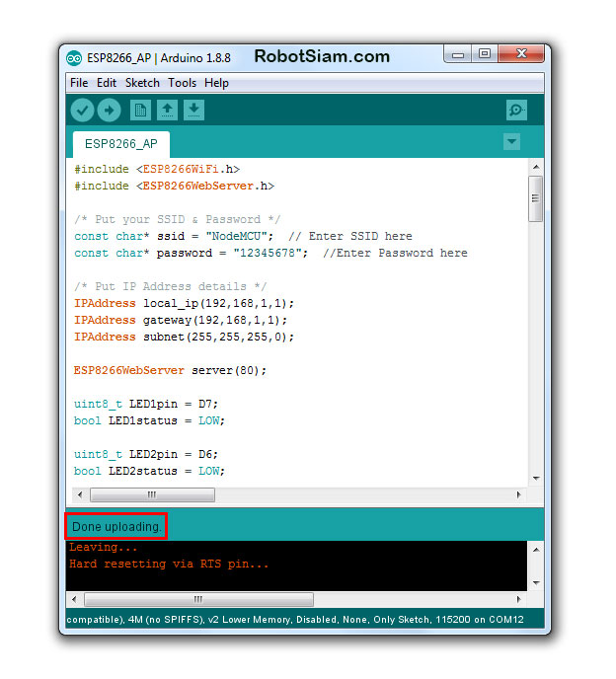Click the LED1status = LOW line
The width and height of the screenshot is (616, 679).
coord(149,420)
